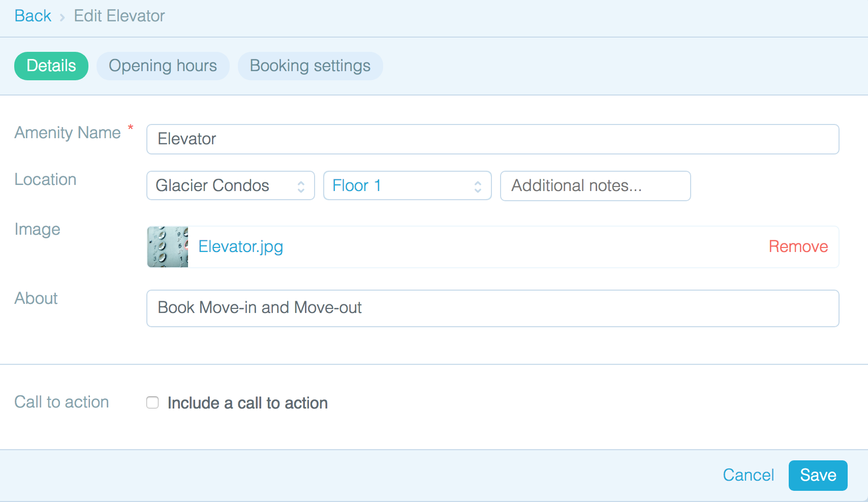Viewport: 868px width, 502px height.
Task: Click into the About text field
Action: coord(492,308)
